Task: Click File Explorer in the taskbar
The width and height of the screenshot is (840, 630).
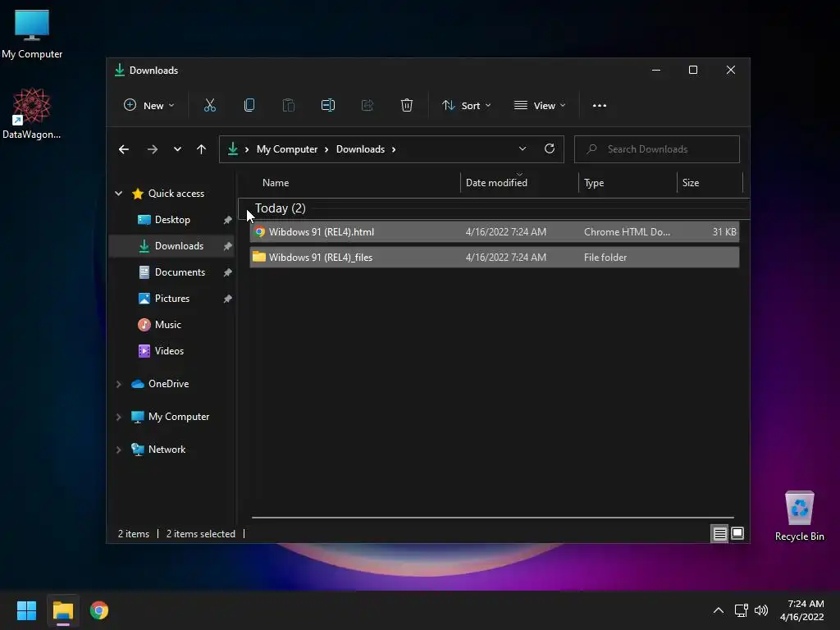Action: [62, 610]
